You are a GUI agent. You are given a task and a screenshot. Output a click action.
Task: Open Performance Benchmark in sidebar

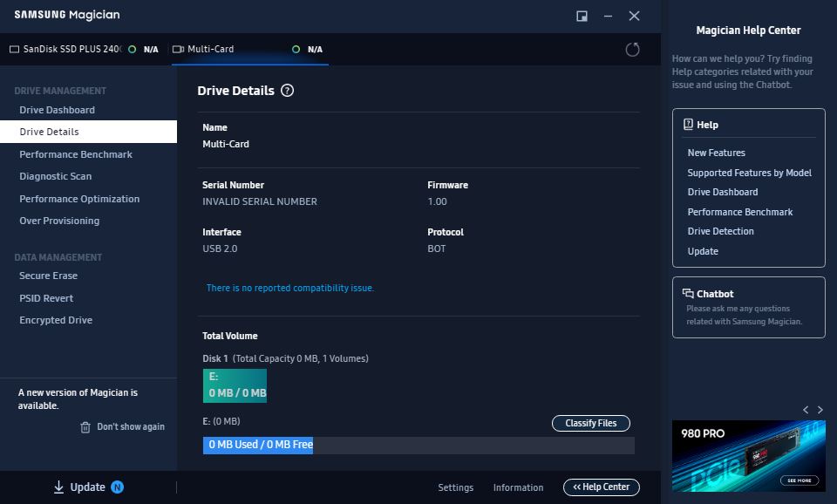pyautogui.click(x=76, y=154)
